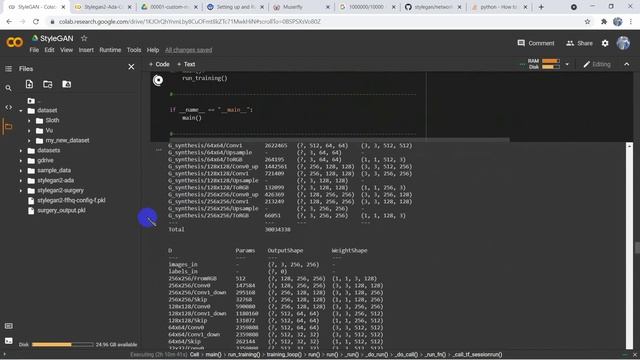Select the surgery_output.pkl file
Screen dimensions: 640x360
click(61, 211)
